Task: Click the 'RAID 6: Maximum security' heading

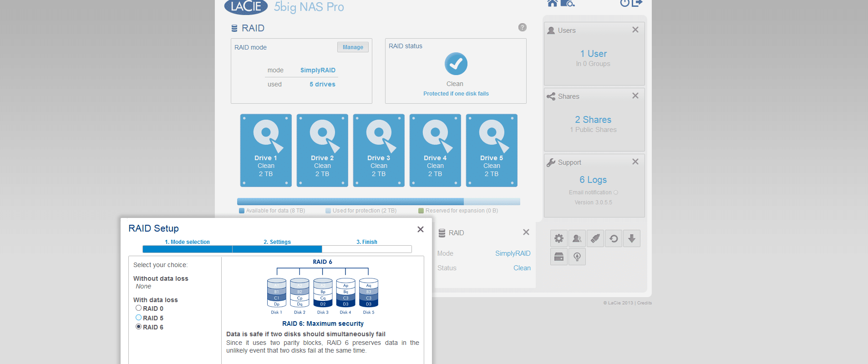Action: click(x=323, y=324)
